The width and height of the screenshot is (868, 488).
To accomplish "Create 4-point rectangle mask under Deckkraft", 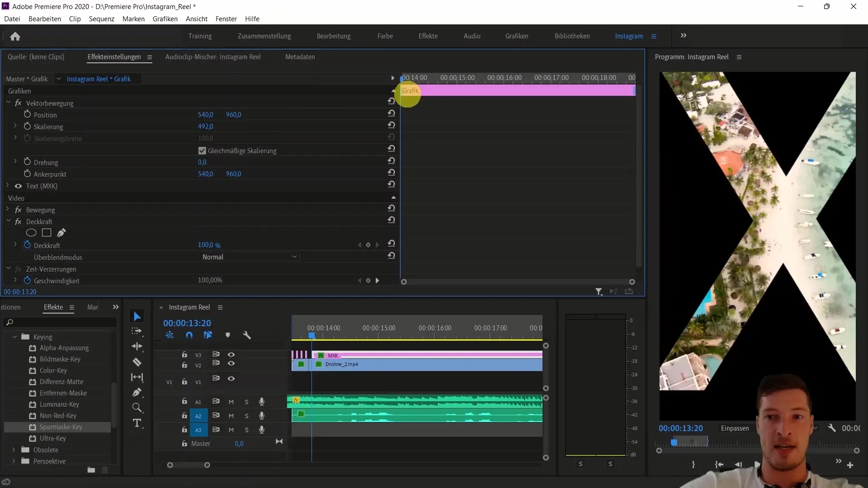I will 47,233.
